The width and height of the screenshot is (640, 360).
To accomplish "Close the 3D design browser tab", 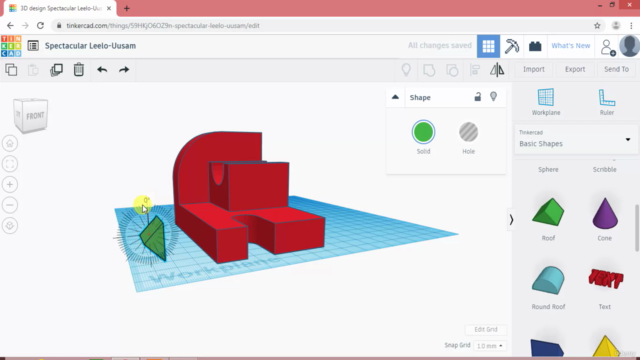I will (109, 8).
